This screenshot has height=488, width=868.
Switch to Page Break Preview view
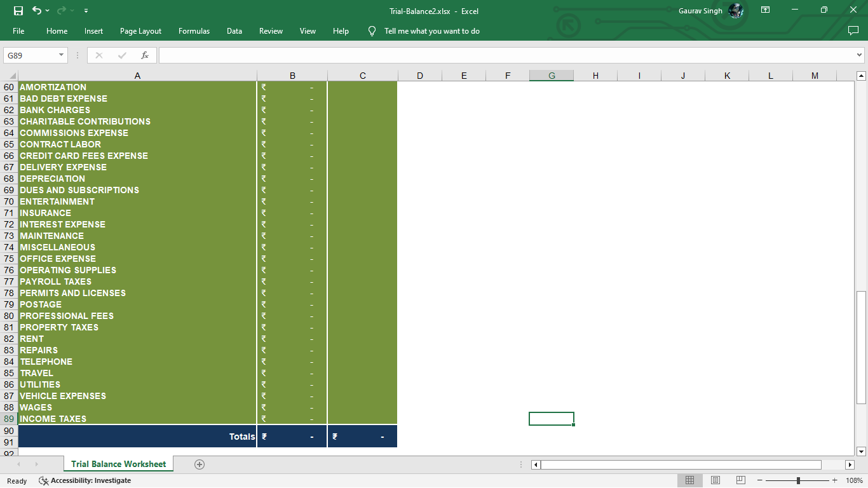[x=740, y=480]
